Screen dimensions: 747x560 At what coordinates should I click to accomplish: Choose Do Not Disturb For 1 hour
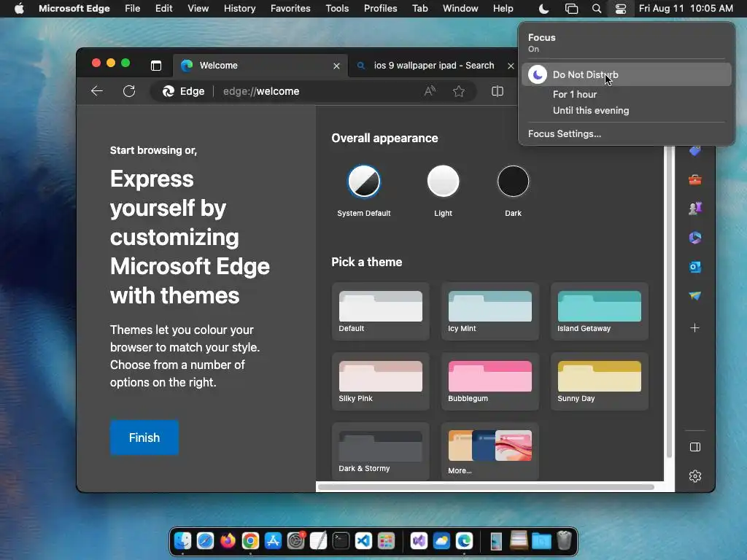point(575,94)
